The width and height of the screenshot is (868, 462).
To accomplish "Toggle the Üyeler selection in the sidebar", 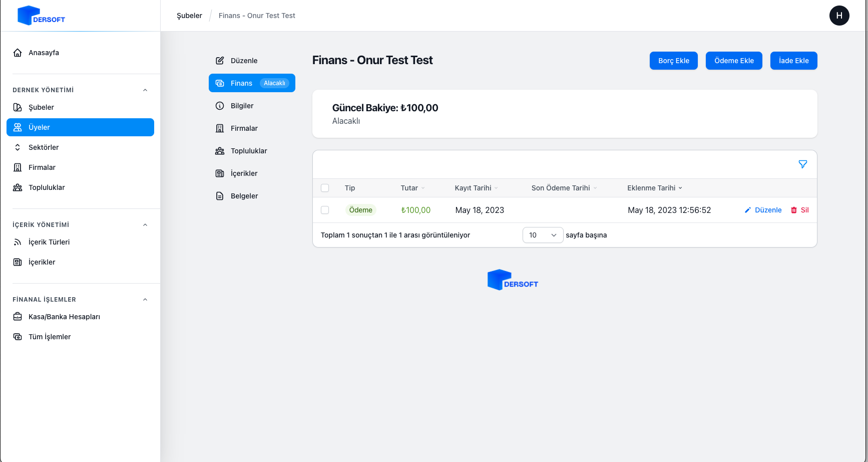I will (x=80, y=127).
